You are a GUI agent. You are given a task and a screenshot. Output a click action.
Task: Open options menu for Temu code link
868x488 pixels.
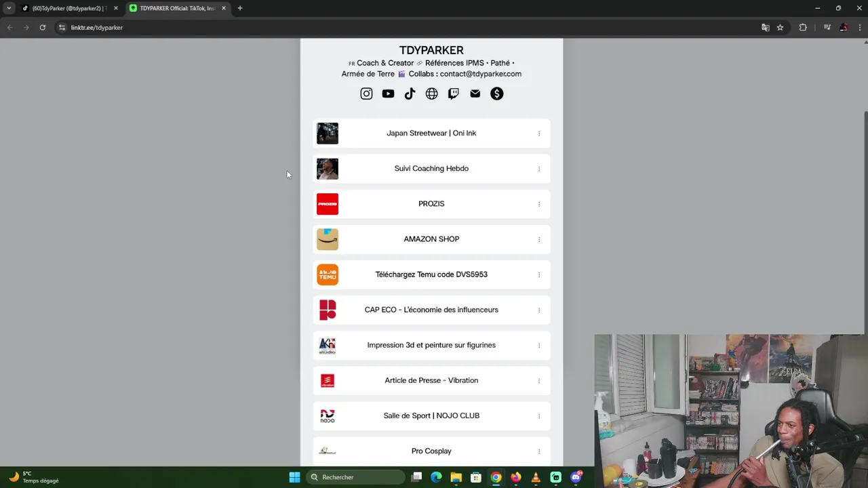pyautogui.click(x=539, y=274)
